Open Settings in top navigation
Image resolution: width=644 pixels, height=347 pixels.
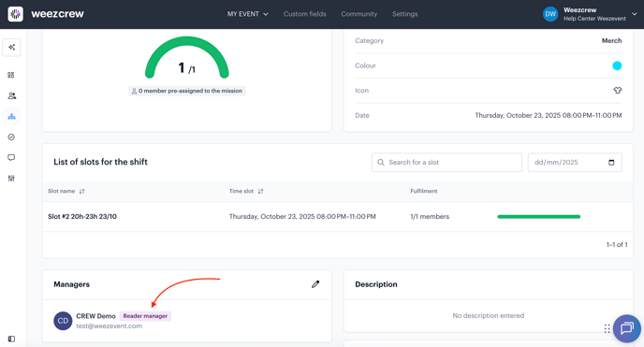pyautogui.click(x=405, y=14)
